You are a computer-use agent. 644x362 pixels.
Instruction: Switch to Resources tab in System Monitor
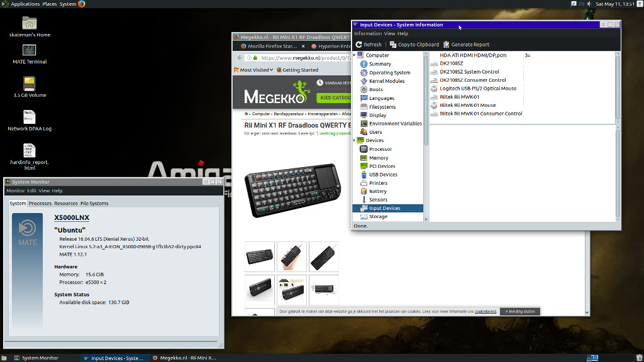(65, 204)
